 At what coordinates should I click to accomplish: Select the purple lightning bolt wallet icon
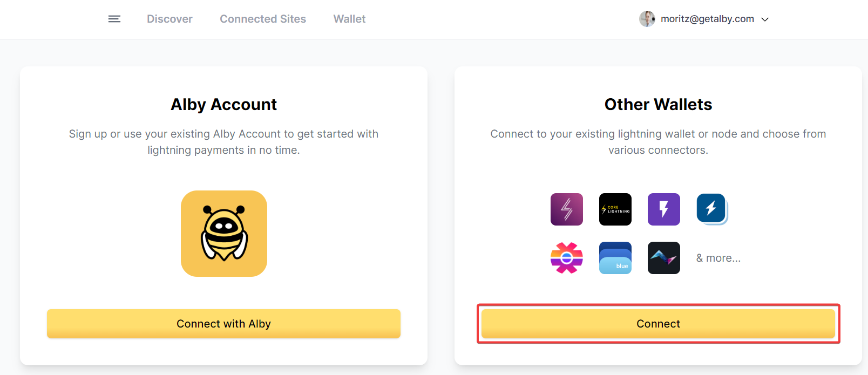[x=664, y=209]
